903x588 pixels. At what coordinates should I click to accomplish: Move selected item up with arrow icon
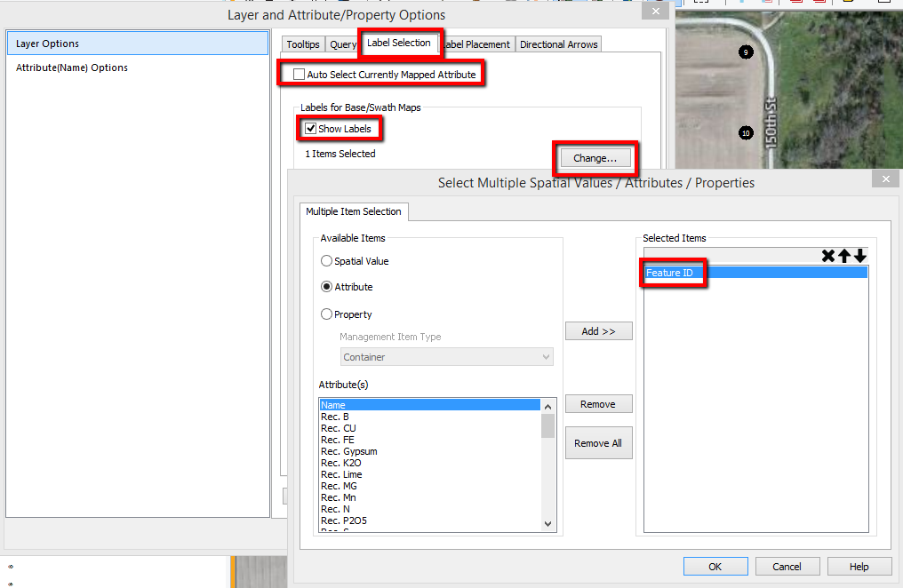click(x=844, y=256)
